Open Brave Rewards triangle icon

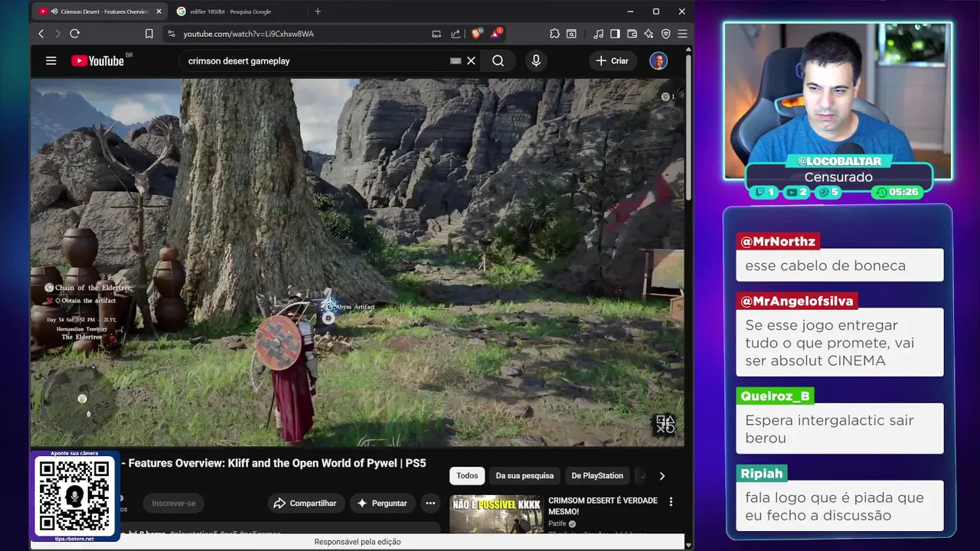pyautogui.click(x=496, y=34)
